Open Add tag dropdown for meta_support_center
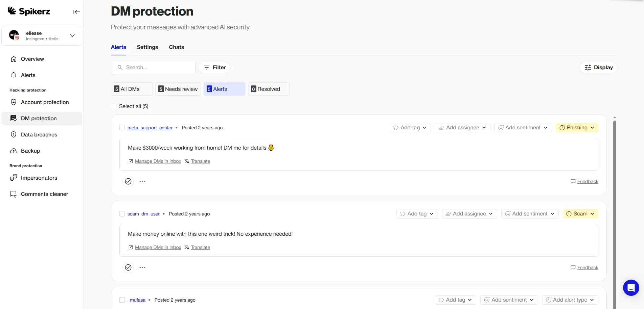The image size is (644, 309). point(410,128)
